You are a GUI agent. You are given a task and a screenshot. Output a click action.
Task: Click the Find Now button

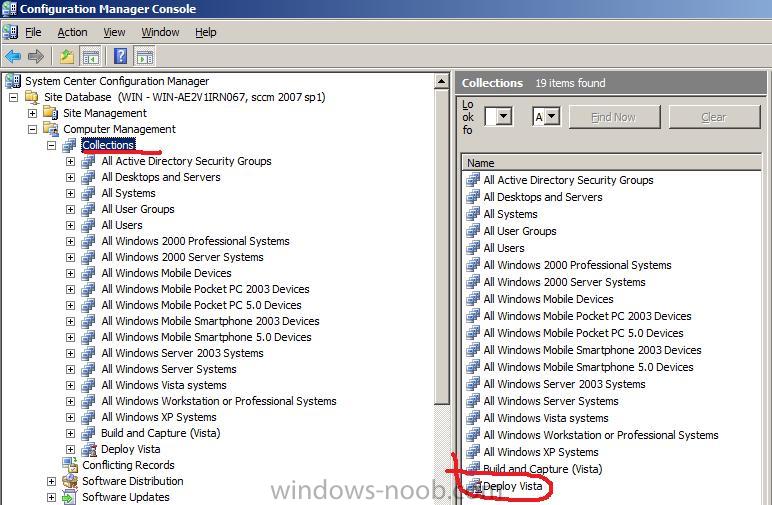click(614, 117)
